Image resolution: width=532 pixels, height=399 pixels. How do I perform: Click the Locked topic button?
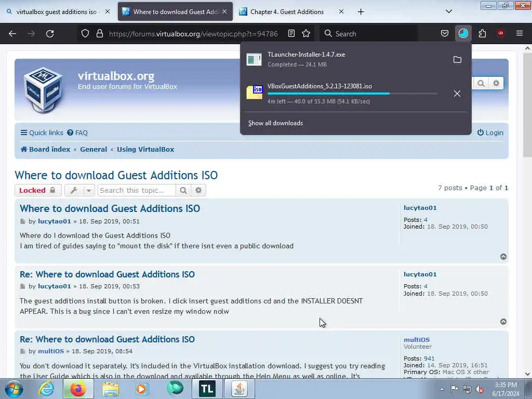38,190
